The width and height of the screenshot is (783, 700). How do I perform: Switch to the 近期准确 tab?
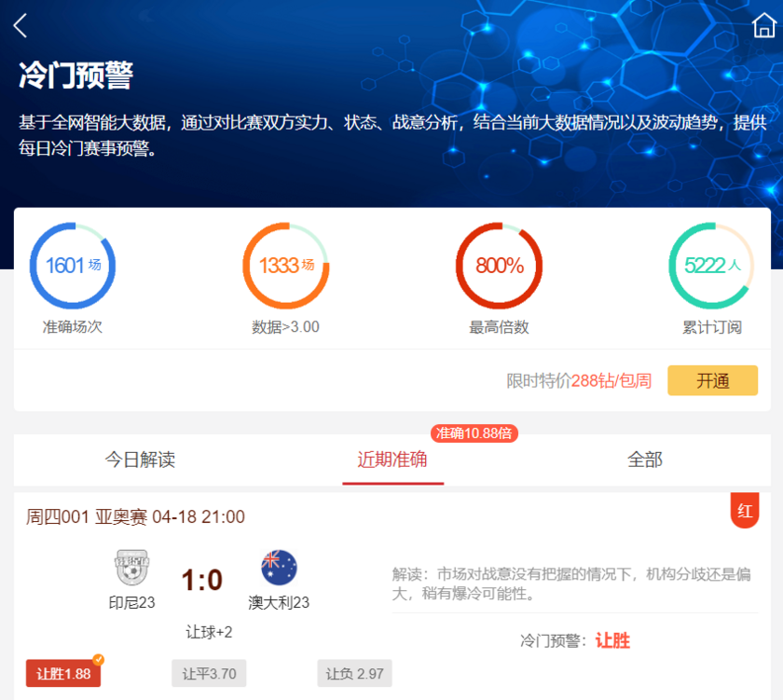[x=392, y=460]
